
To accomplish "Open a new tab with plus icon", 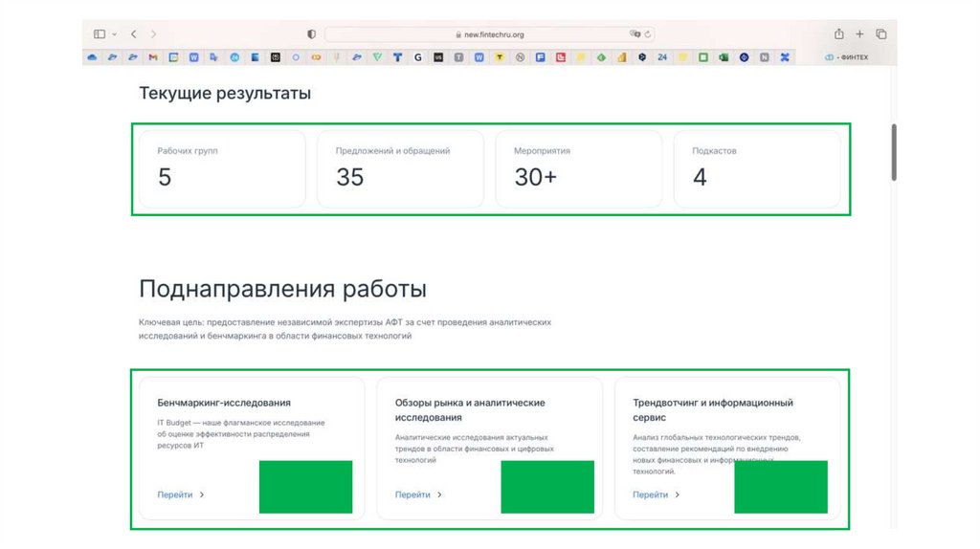I will pyautogui.click(x=859, y=33).
